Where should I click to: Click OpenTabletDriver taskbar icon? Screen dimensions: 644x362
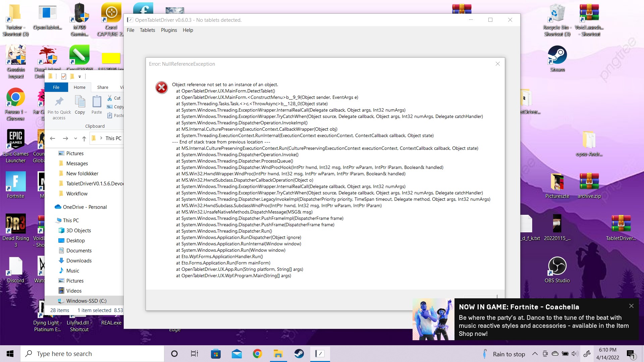coord(320,354)
